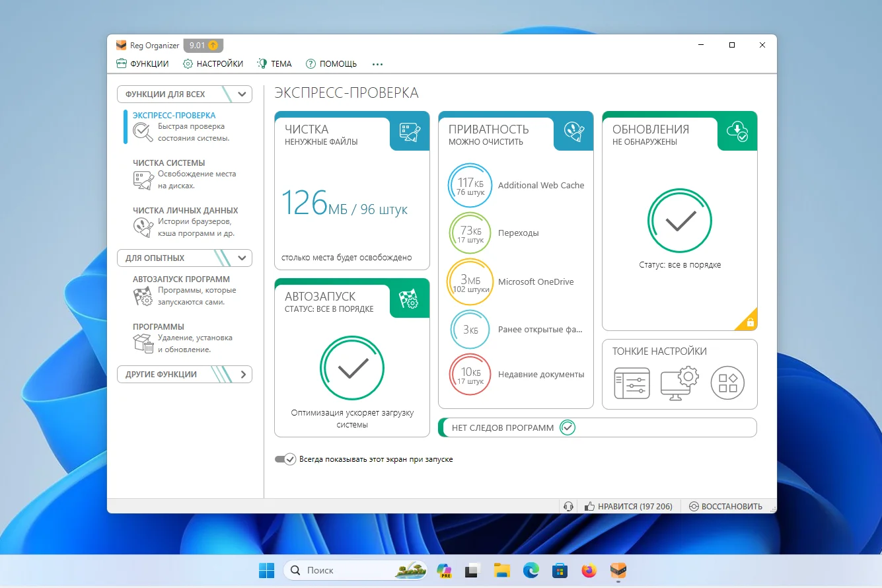Click the headset support icon in the status bar
Screen dimensions: 882x588
(568, 507)
